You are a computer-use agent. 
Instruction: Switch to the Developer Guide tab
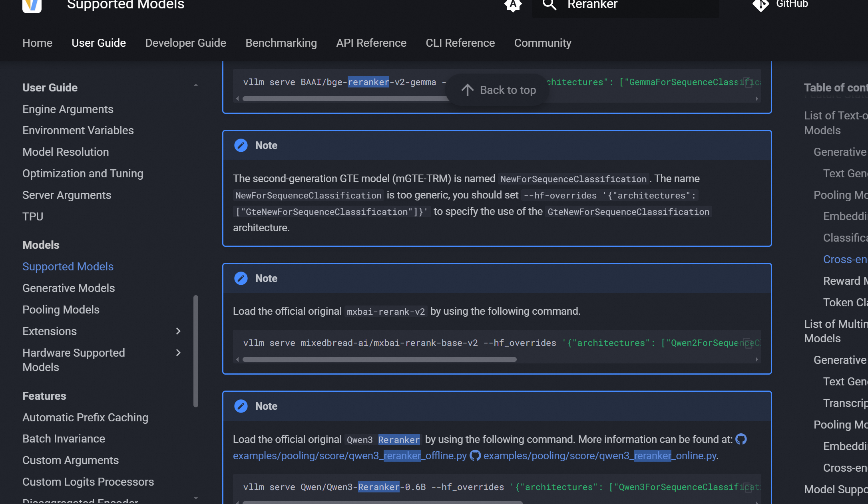click(185, 43)
